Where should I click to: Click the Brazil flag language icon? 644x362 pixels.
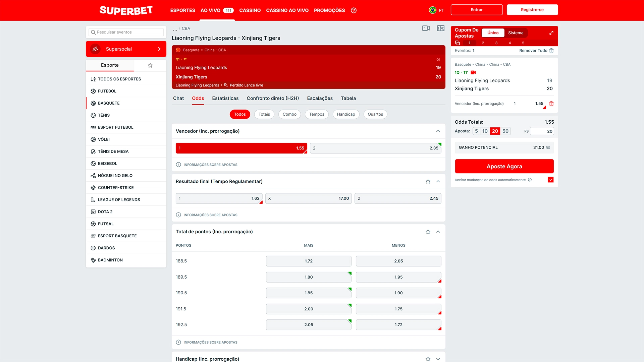coord(432,10)
